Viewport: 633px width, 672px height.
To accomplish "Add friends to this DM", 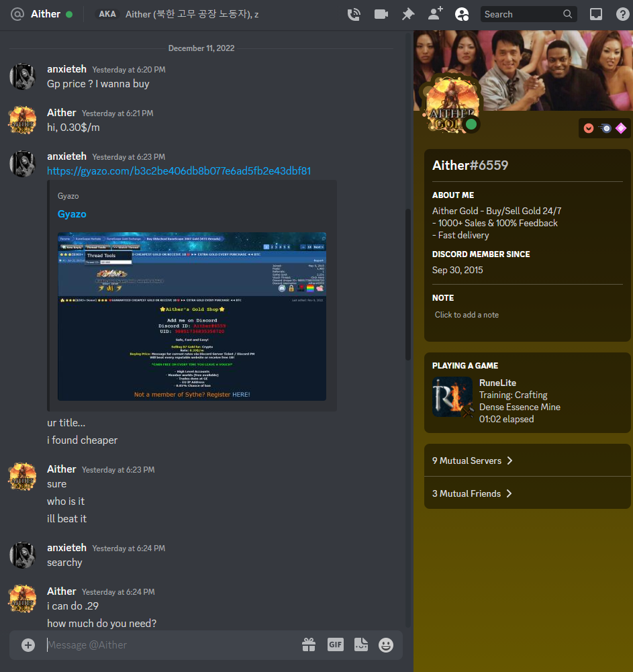I will pyautogui.click(x=436, y=14).
